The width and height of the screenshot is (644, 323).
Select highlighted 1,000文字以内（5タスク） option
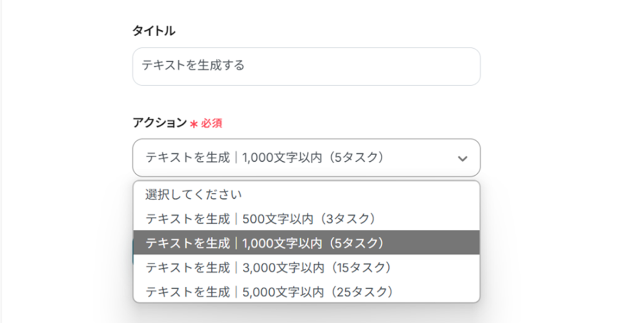264,243
